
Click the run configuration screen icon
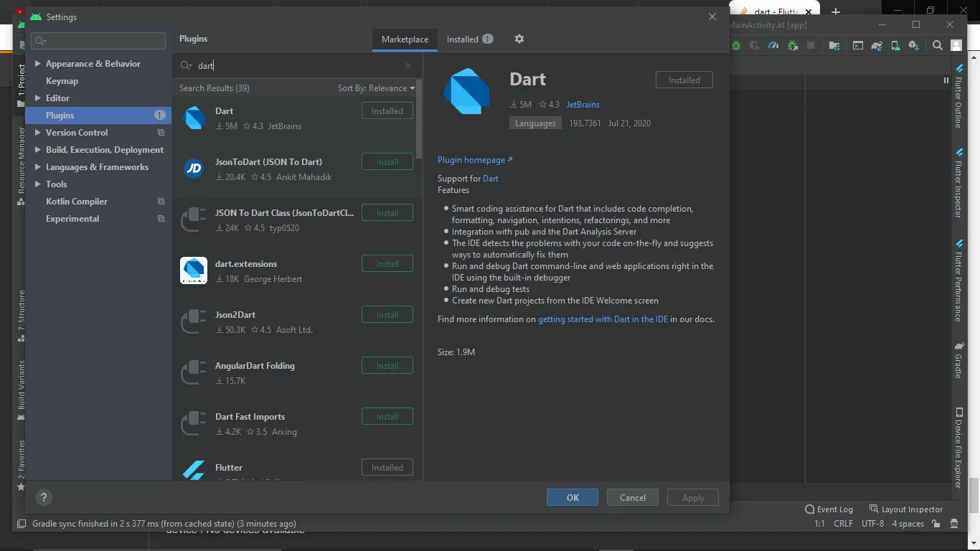[857, 45]
